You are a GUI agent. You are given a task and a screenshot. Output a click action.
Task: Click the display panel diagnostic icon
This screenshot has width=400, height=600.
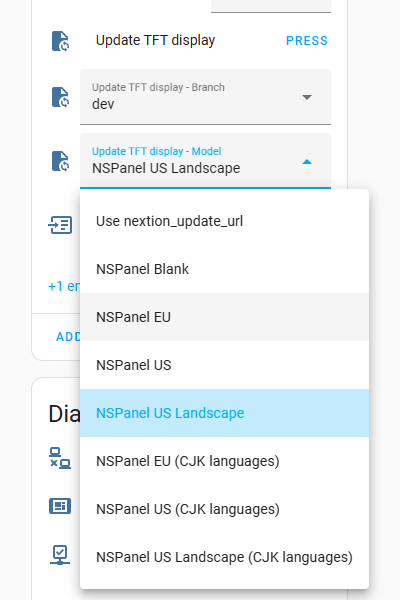(x=60, y=506)
